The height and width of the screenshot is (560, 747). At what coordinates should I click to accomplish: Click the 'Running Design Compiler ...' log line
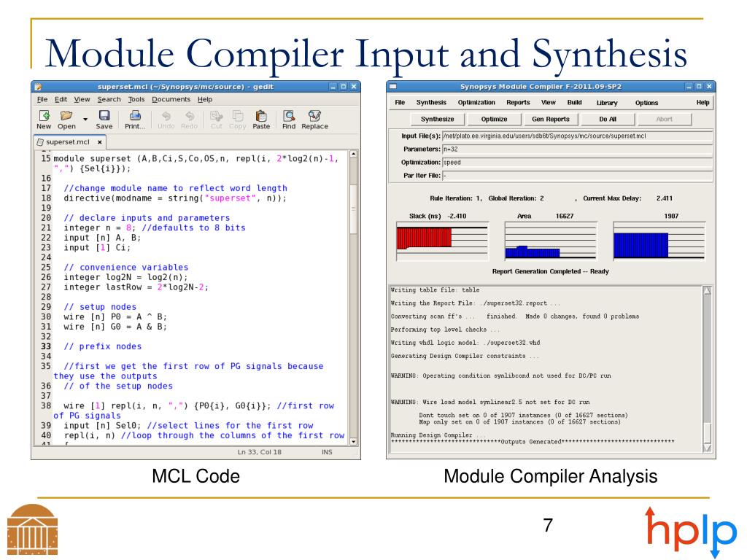438,435
